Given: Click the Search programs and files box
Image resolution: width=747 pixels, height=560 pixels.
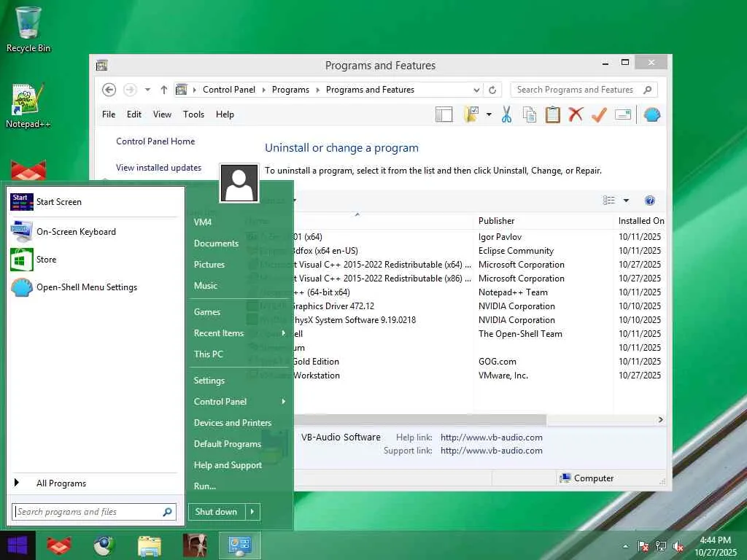Looking at the screenshot, I should tap(94, 512).
